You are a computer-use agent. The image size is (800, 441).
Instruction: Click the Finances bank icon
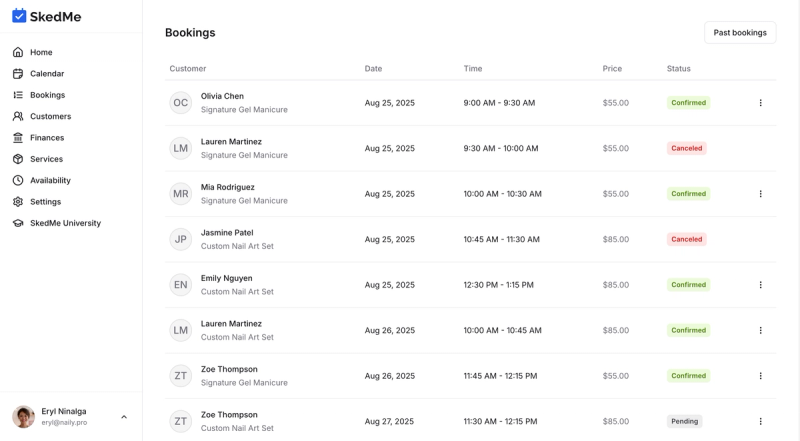[x=18, y=138]
